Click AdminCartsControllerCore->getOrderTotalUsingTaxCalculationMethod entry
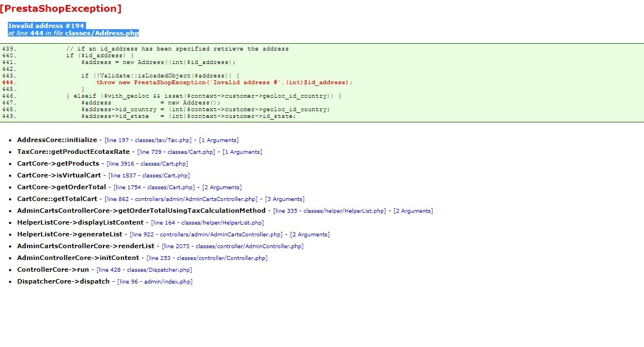The height and width of the screenshot is (347, 644). 141,211
